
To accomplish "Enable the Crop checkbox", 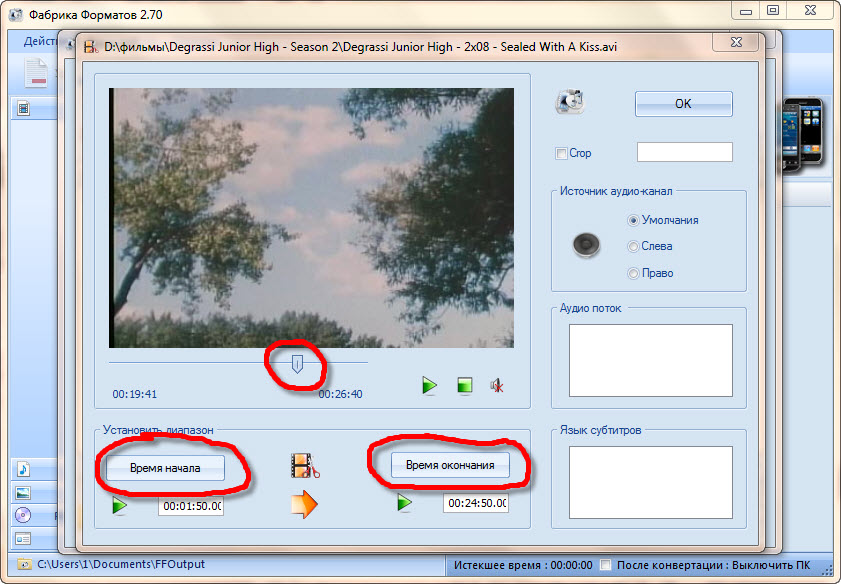I will [x=561, y=154].
